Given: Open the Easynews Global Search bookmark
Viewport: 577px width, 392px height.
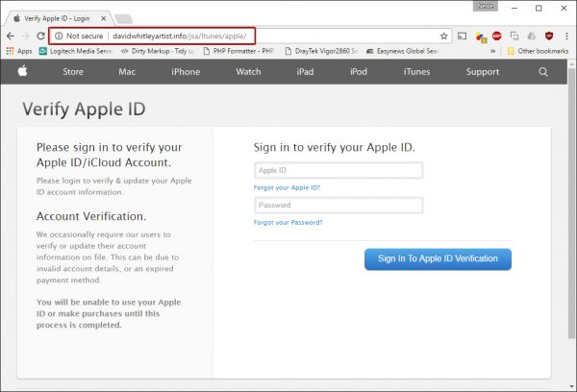Looking at the screenshot, I should click(x=402, y=51).
